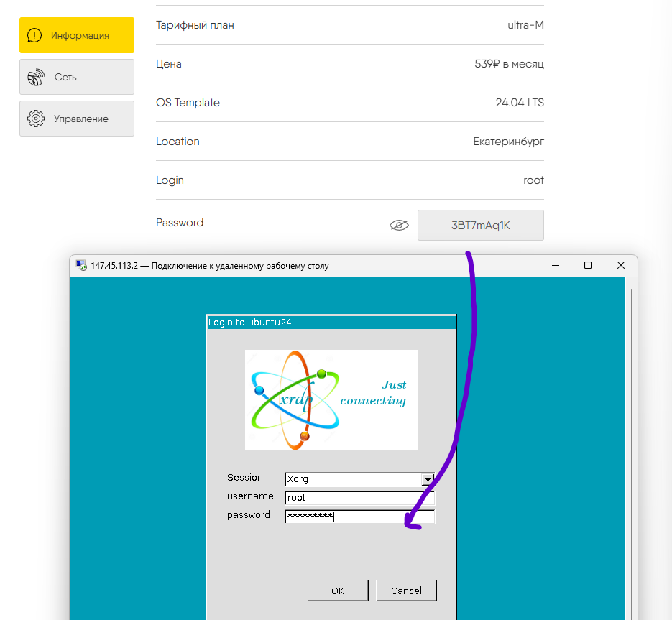Close the Remote Desktop connection window
Viewport: 672px width, 620px height.
tap(620, 266)
